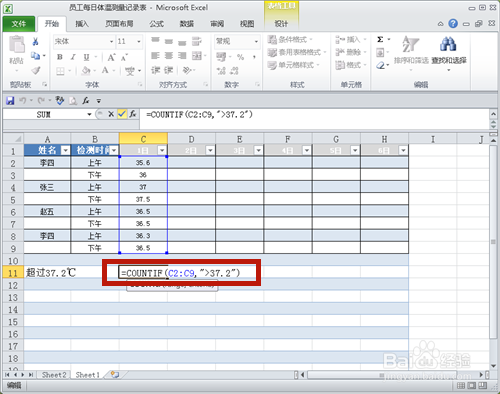Apply the fill color bucket

(x=86, y=71)
